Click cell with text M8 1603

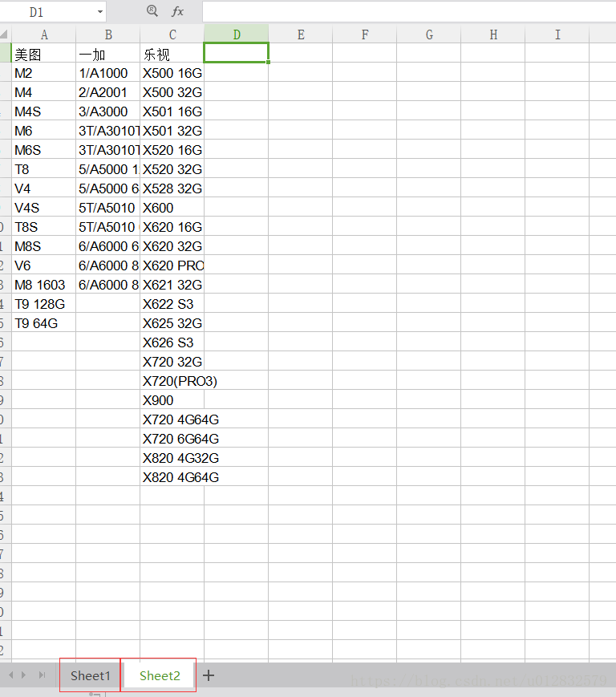[44, 284]
